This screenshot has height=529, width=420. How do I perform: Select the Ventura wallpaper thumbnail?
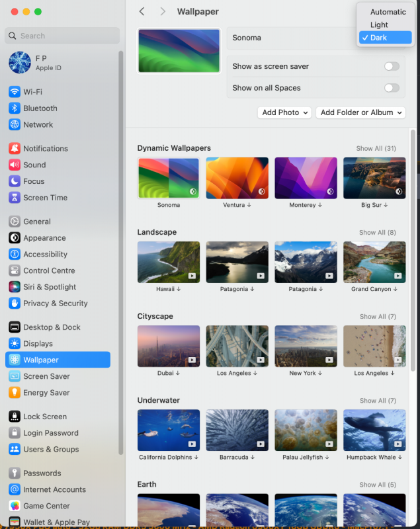pyautogui.click(x=237, y=179)
